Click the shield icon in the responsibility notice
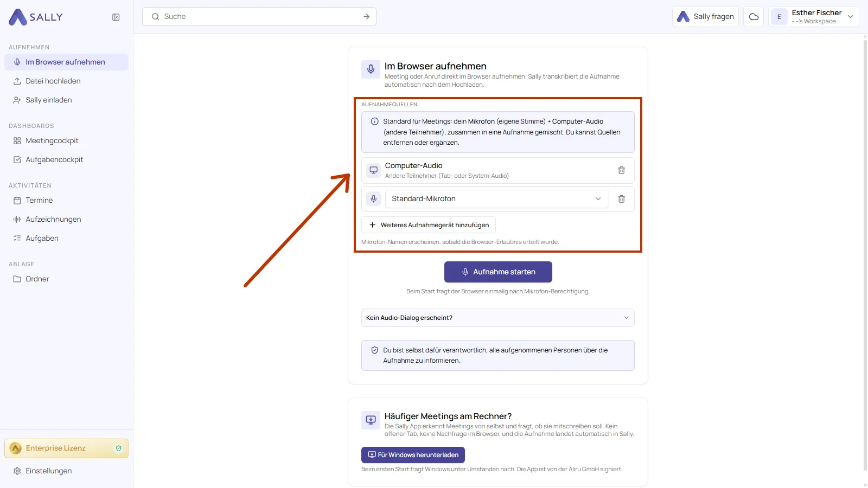Screen dimensions: 868x488 pyautogui.click(x=374, y=350)
